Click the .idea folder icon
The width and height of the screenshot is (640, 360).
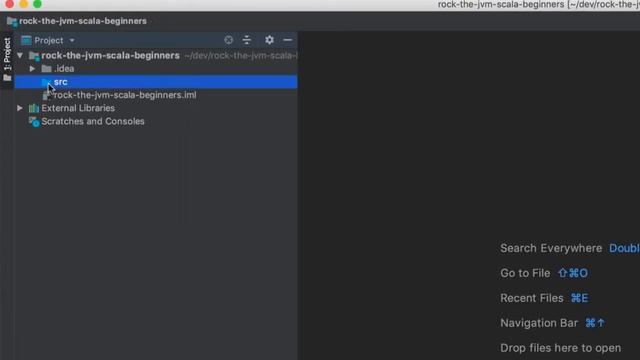pyautogui.click(x=47, y=69)
